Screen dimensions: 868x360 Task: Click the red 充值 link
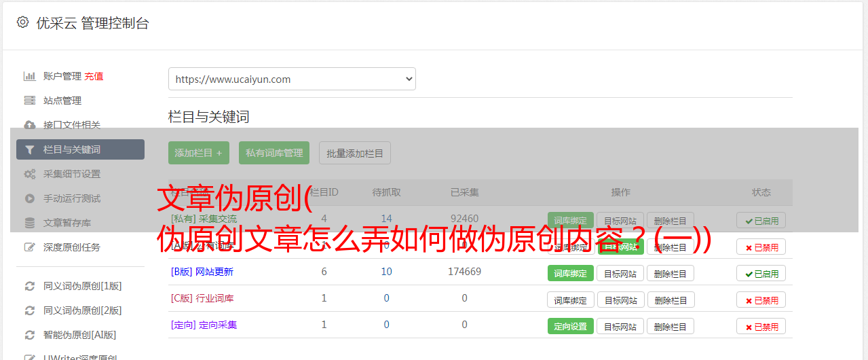tap(94, 76)
